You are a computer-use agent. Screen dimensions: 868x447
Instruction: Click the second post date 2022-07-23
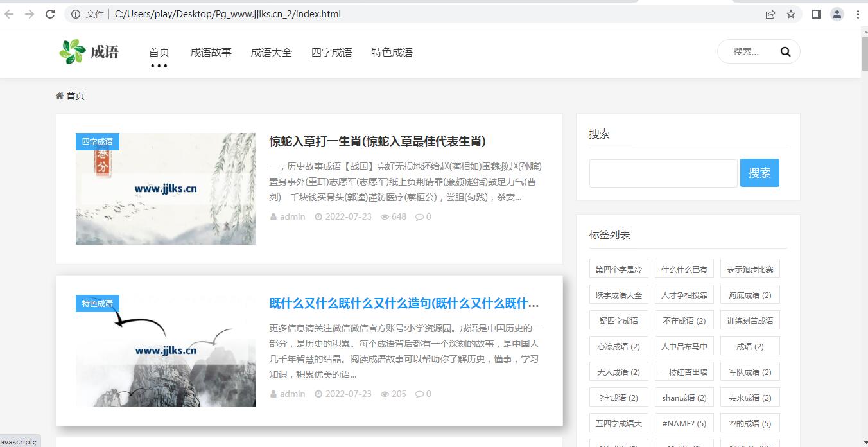[349, 394]
